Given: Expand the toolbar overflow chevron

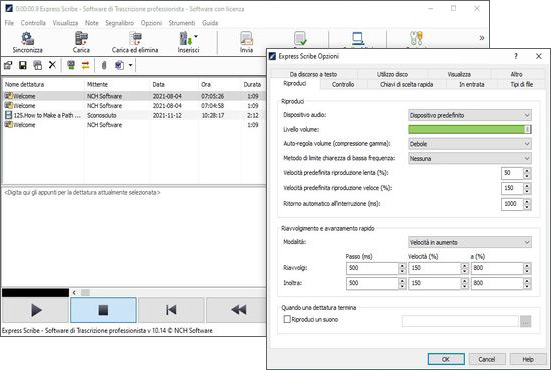Looking at the screenshot, I should [x=482, y=38].
